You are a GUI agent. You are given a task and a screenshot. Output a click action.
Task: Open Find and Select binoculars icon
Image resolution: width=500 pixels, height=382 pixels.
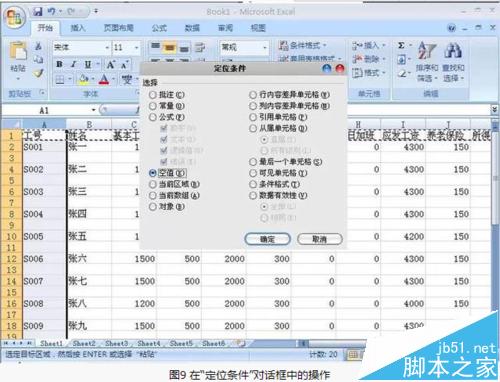[x=453, y=50]
